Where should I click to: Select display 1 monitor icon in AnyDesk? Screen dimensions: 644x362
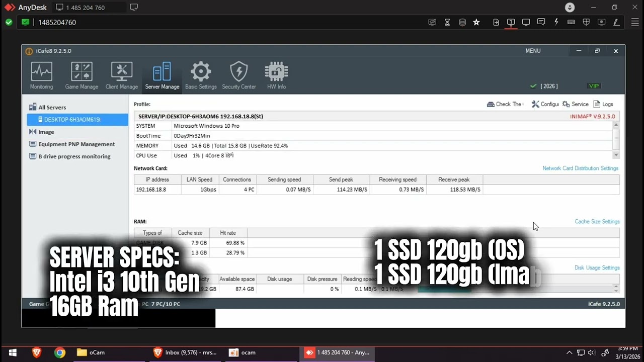pyautogui.click(x=511, y=22)
